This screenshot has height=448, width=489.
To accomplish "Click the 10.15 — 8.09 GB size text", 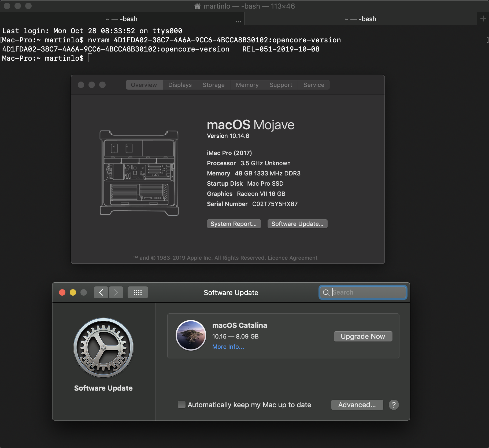I will coord(235,336).
